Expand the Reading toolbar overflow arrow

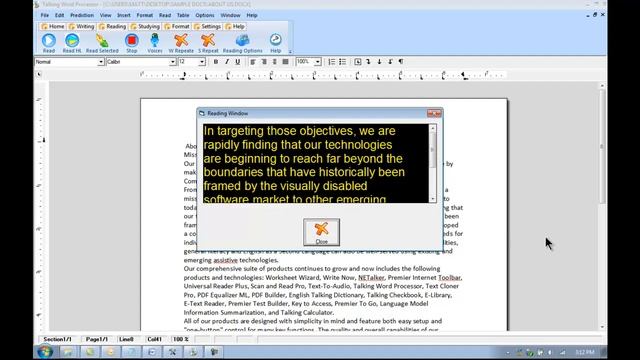(x=290, y=51)
